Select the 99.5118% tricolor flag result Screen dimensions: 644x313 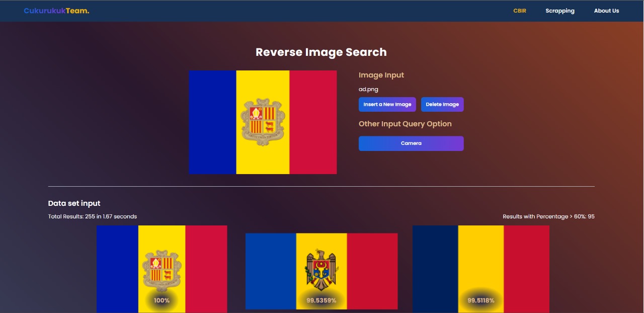tap(481, 269)
